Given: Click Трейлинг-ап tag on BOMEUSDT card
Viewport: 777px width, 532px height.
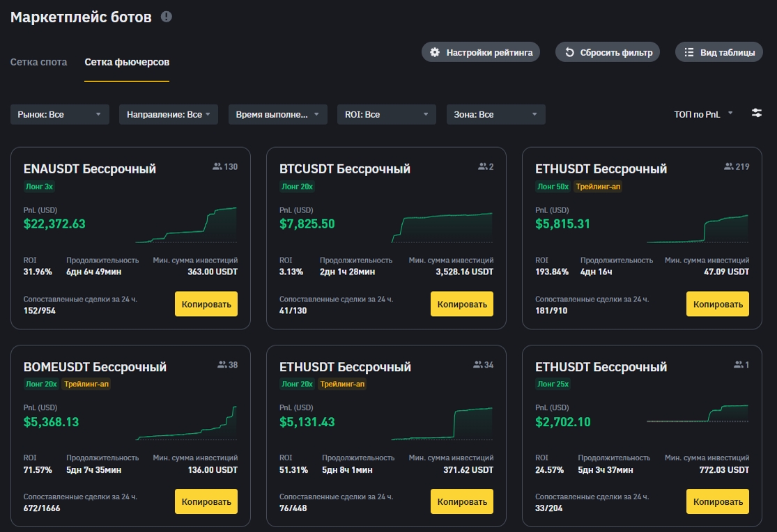Looking at the screenshot, I should tap(86, 384).
